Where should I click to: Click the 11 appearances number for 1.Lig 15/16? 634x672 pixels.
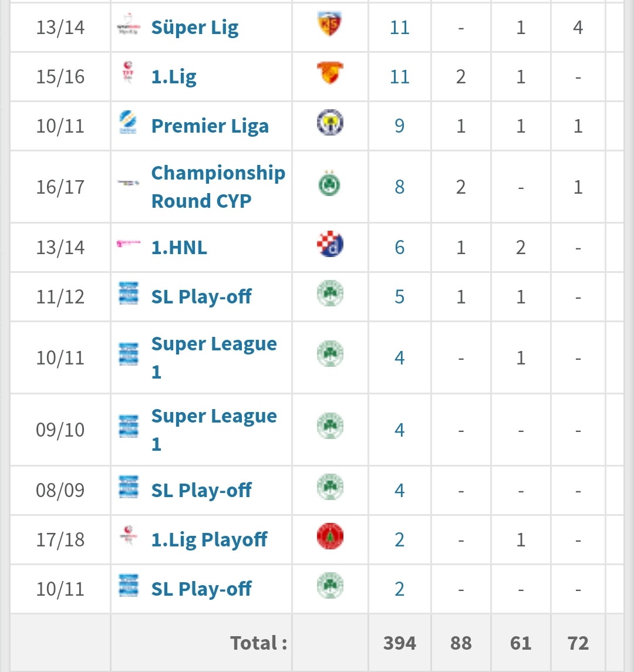400,77
